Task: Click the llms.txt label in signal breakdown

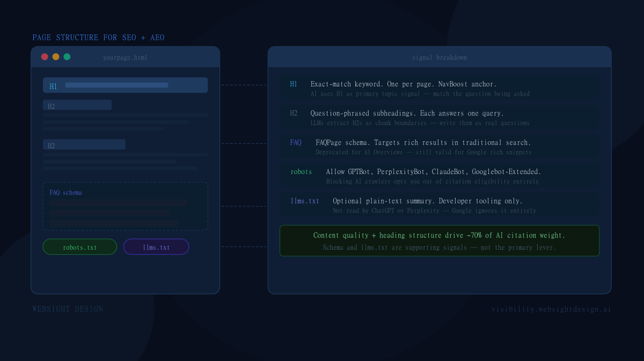Action: (305, 201)
